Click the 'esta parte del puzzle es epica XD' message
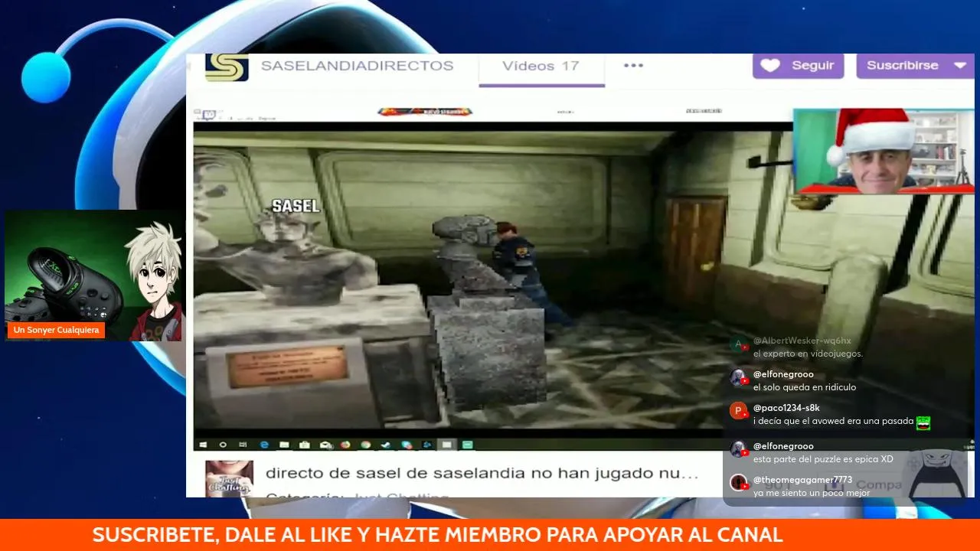980x551 pixels. tap(823, 459)
